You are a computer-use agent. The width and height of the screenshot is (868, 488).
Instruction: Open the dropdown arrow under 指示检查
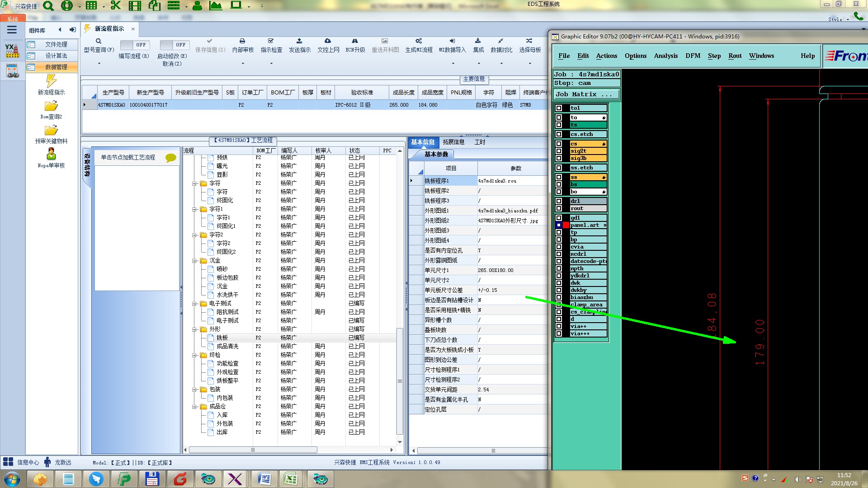pyautogui.click(x=271, y=64)
